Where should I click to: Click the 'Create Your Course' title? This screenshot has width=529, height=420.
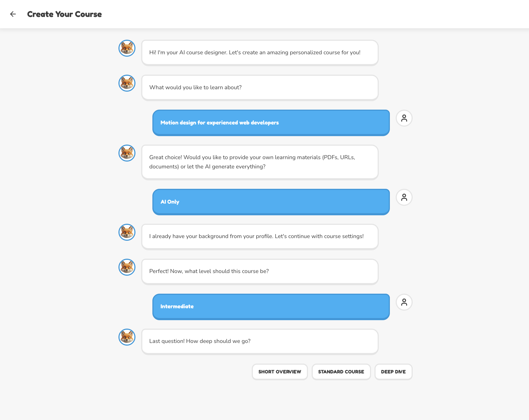(64, 14)
